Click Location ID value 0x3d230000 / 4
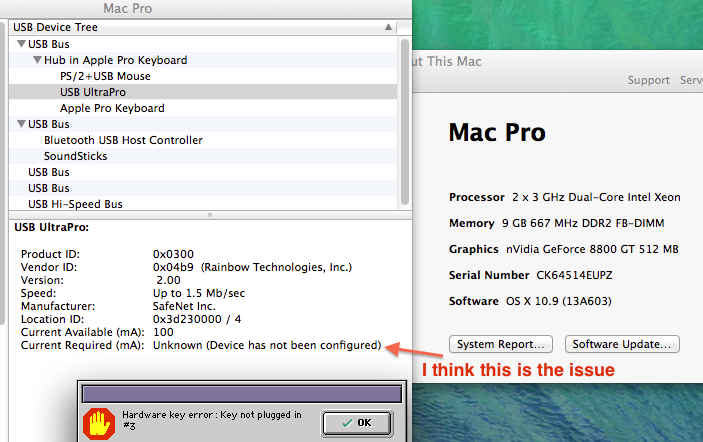The width and height of the screenshot is (703, 442). (x=197, y=319)
